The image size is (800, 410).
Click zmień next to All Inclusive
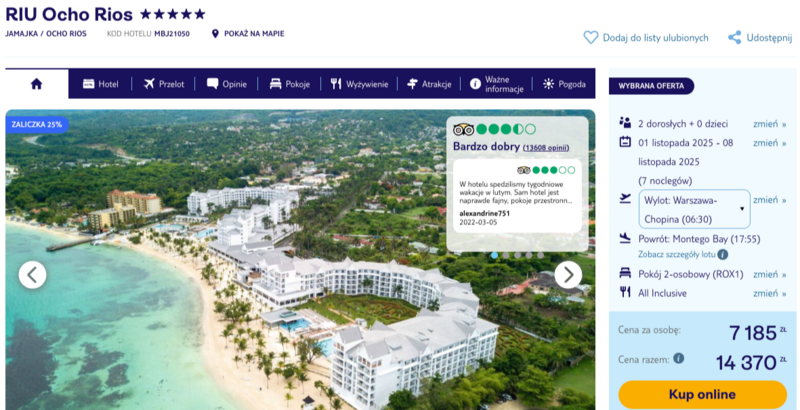(769, 293)
